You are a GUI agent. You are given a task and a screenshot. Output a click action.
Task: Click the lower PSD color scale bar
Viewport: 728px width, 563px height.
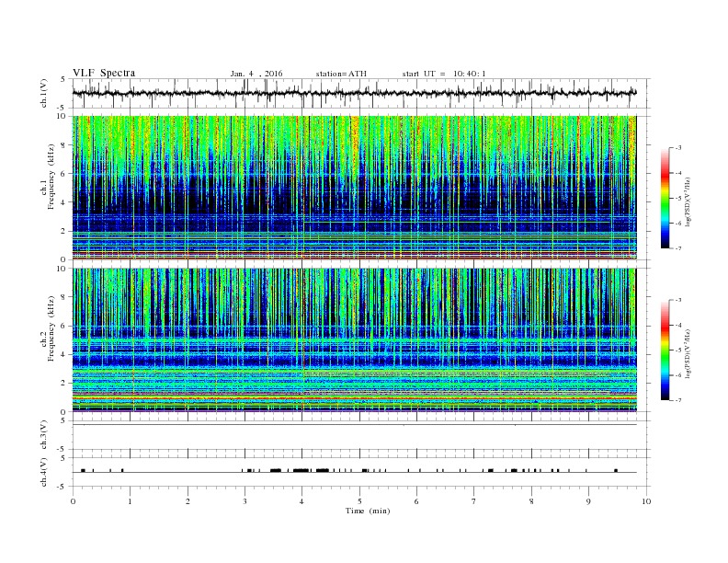click(665, 350)
